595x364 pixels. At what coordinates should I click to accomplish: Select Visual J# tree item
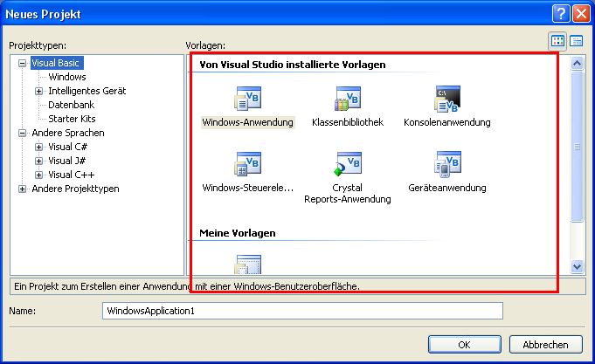coord(67,161)
